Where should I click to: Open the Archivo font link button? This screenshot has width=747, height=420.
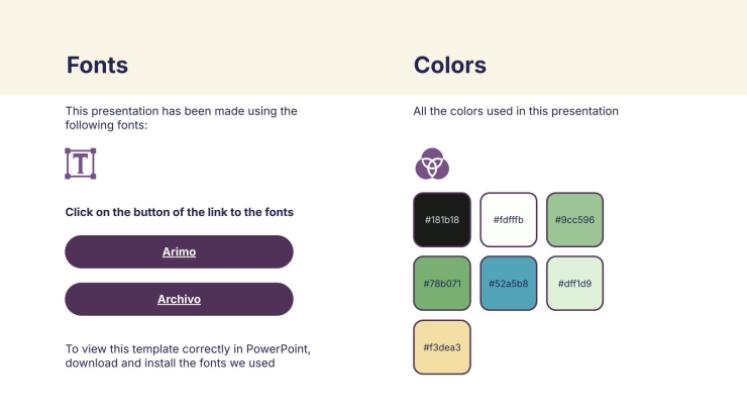point(179,299)
